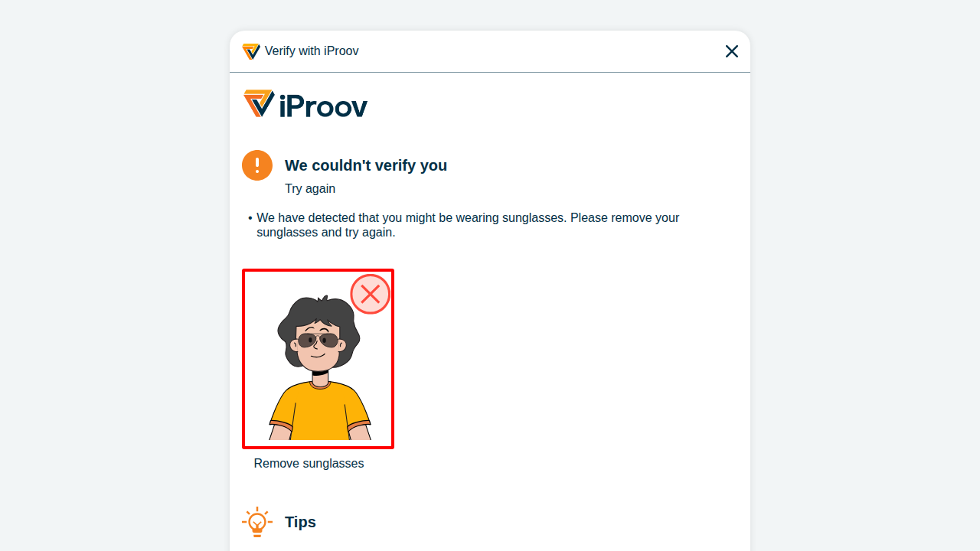Click the large iProov V emblem
This screenshot has width=980, height=551.
pyautogui.click(x=259, y=103)
